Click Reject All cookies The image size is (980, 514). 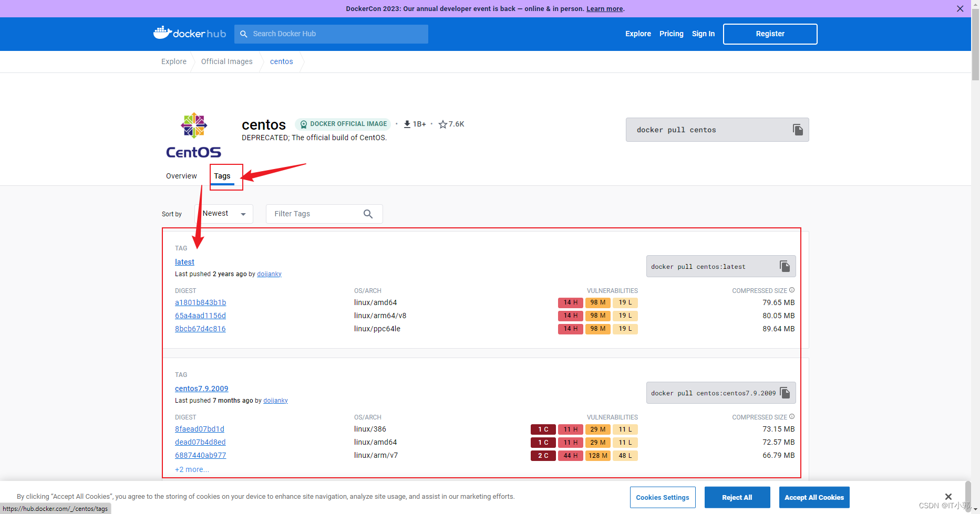pyautogui.click(x=737, y=497)
